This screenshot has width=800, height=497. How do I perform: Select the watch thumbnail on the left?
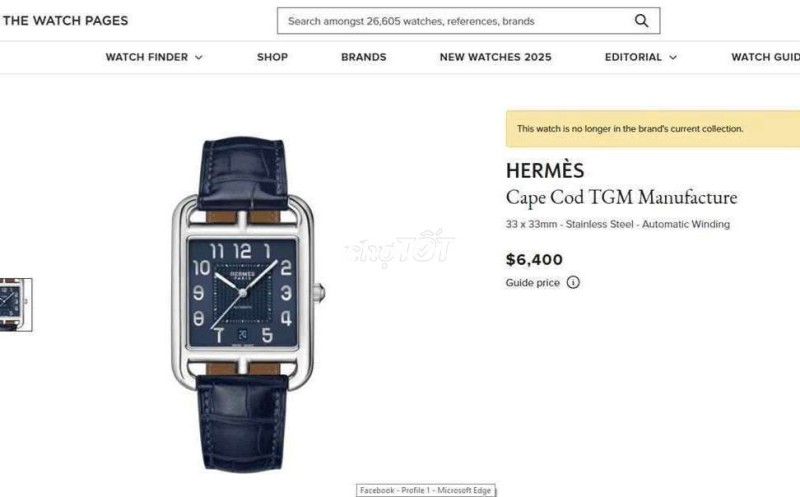pos(16,305)
